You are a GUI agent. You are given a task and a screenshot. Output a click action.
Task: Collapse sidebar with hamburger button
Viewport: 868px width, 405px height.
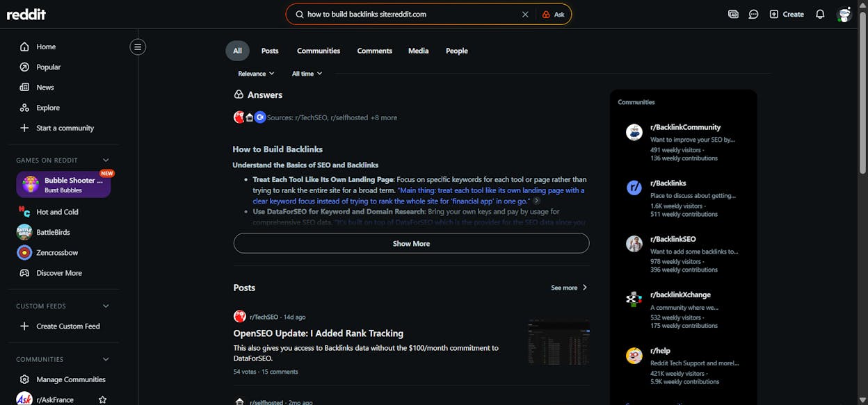click(x=138, y=47)
